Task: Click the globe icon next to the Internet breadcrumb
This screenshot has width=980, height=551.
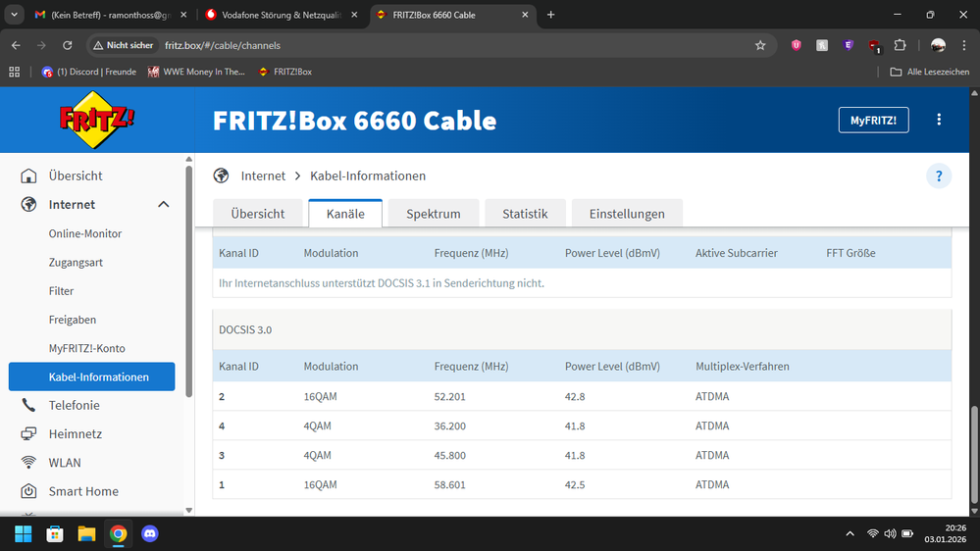Action: (x=221, y=175)
